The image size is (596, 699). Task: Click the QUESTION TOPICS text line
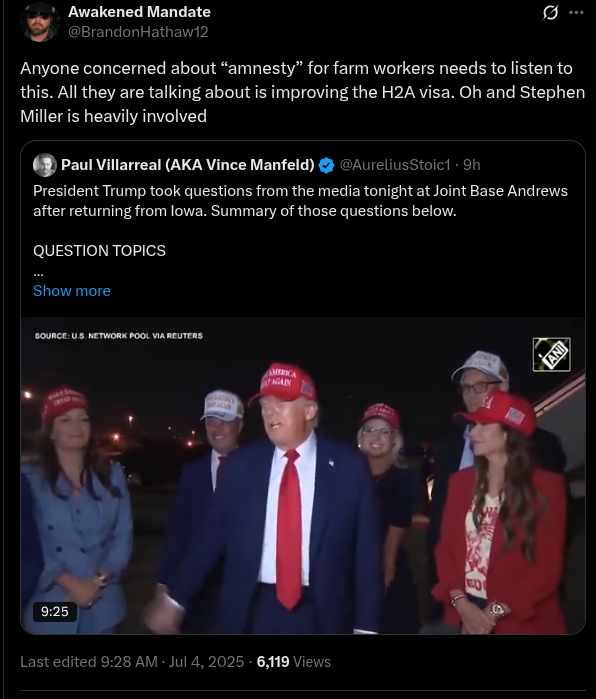pos(99,251)
